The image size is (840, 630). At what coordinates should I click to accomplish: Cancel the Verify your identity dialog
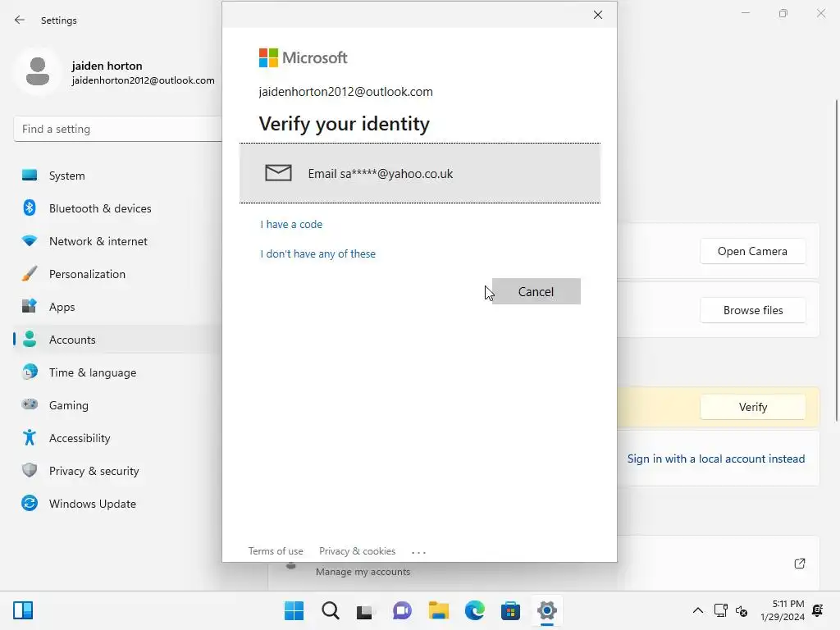point(536,291)
